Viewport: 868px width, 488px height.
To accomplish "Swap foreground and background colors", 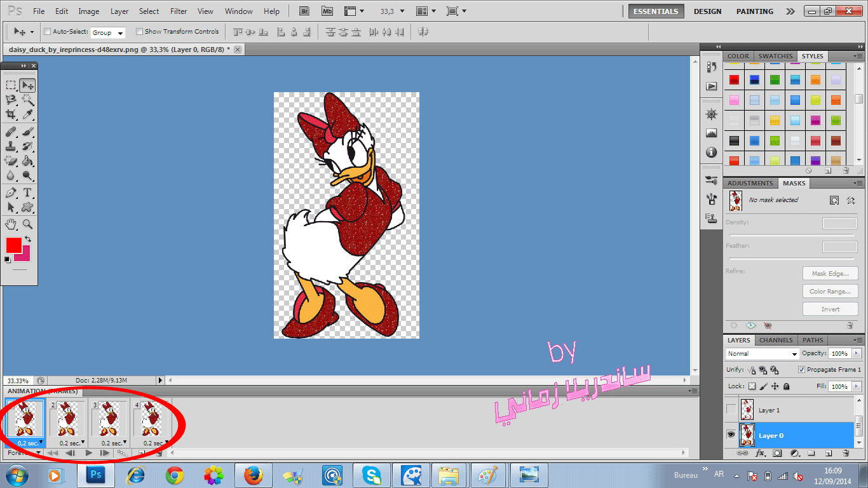I will tap(27, 240).
